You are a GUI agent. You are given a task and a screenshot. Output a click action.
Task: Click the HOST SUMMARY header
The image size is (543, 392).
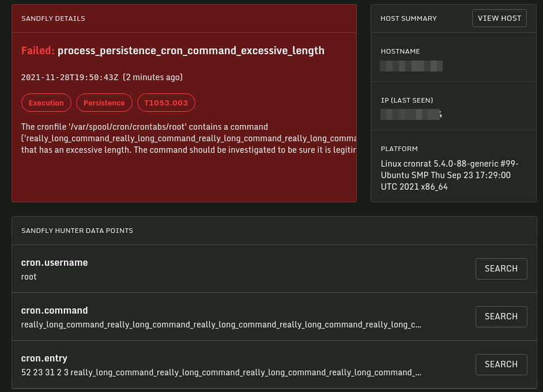click(x=409, y=18)
